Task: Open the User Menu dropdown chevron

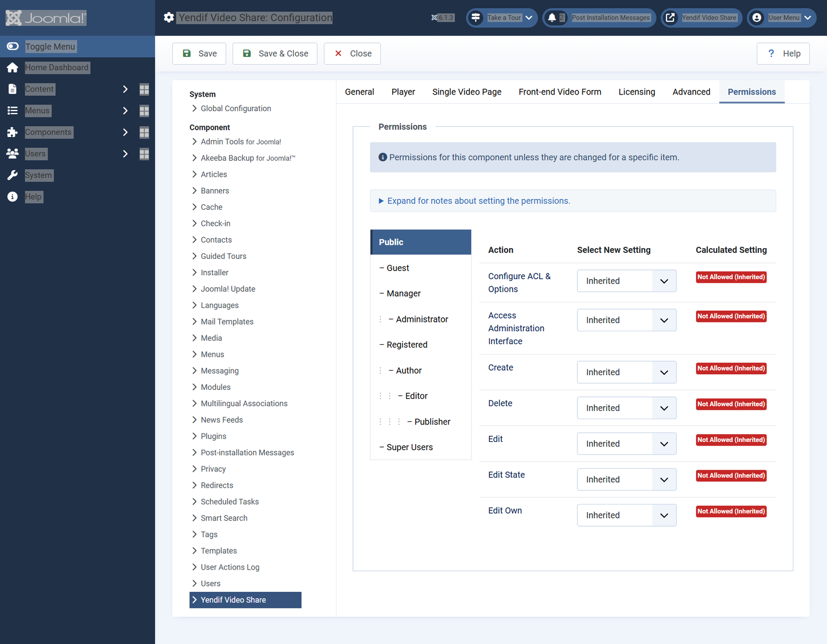Action: [808, 18]
